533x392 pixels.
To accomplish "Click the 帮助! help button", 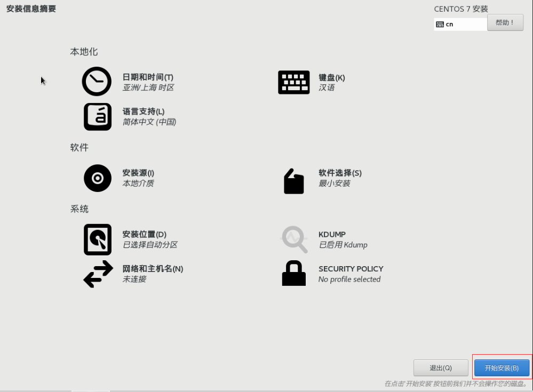I will (x=505, y=23).
